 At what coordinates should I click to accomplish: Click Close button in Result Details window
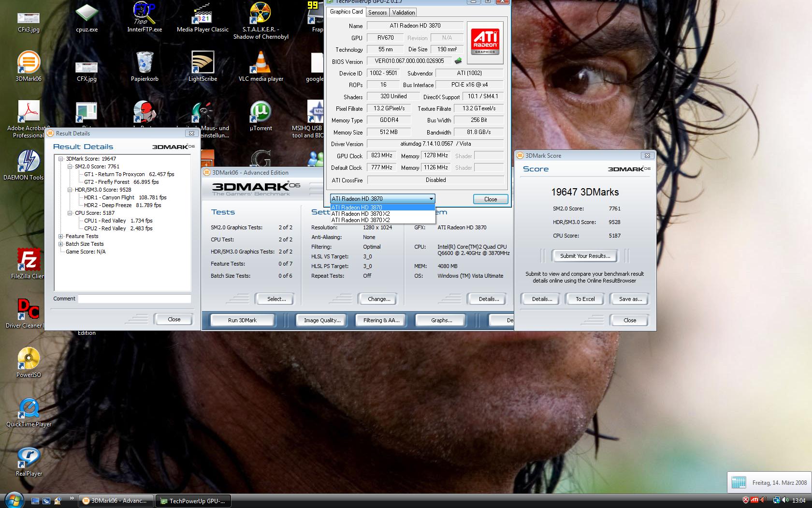(174, 319)
